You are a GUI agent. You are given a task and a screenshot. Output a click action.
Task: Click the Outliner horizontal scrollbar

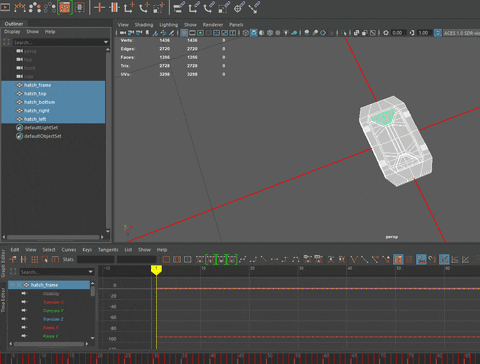tap(53, 237)
